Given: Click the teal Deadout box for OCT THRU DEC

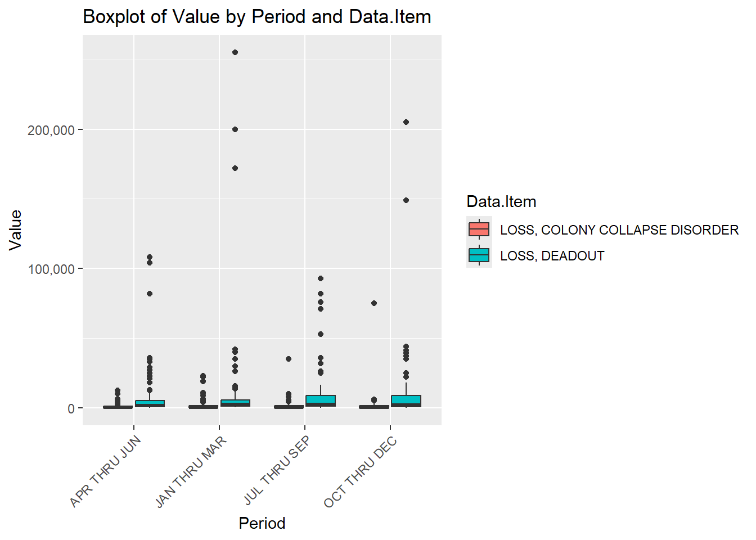Looking at the screenshot, I should coord(406,400).
